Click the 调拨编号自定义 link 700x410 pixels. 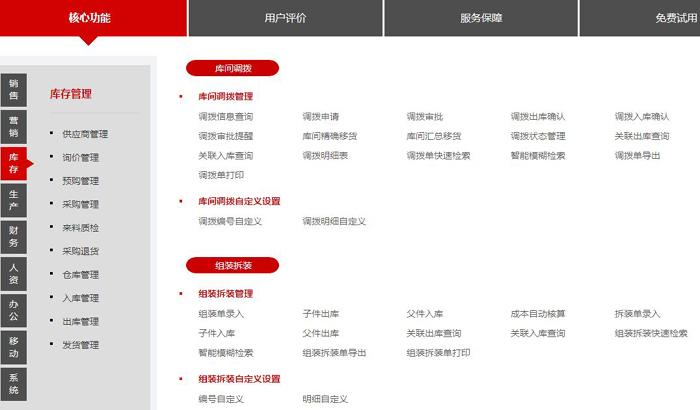pyautogui.click(x=229, y=221)
